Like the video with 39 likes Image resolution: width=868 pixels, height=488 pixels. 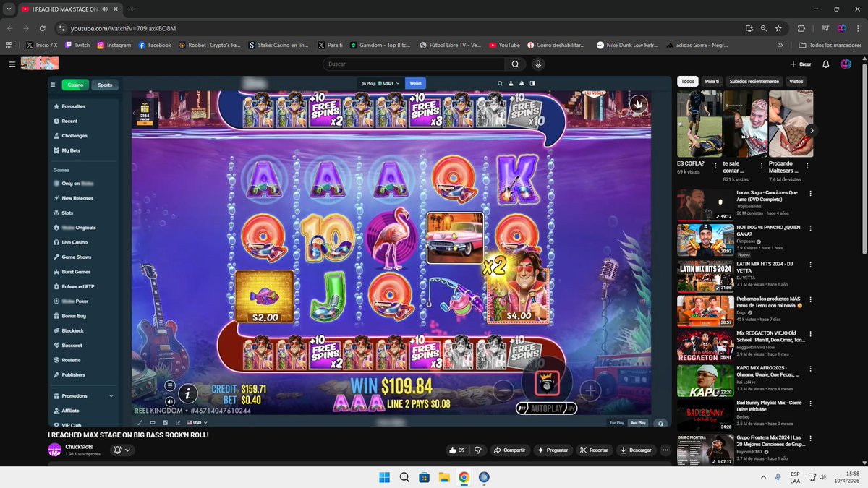(x=456, y=450)
